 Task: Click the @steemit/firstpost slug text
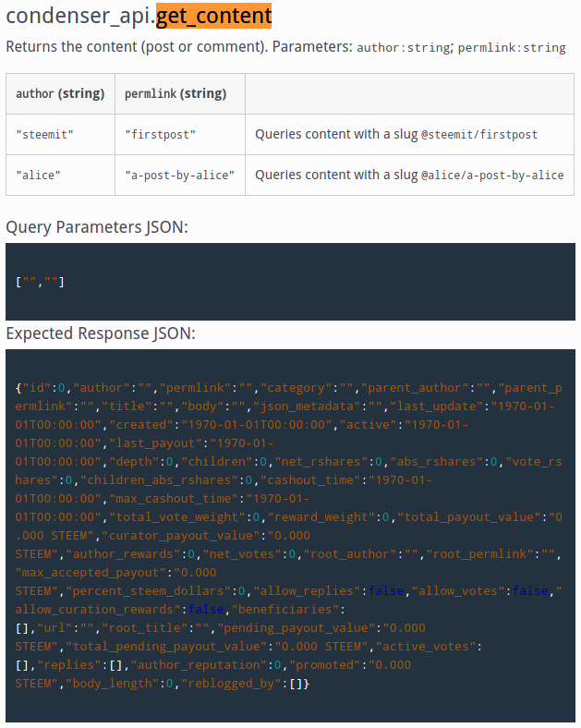pos(478,135)
